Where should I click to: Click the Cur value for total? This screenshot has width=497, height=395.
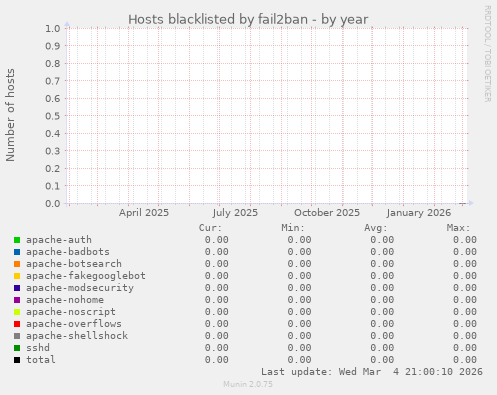[x=216, y=360]
